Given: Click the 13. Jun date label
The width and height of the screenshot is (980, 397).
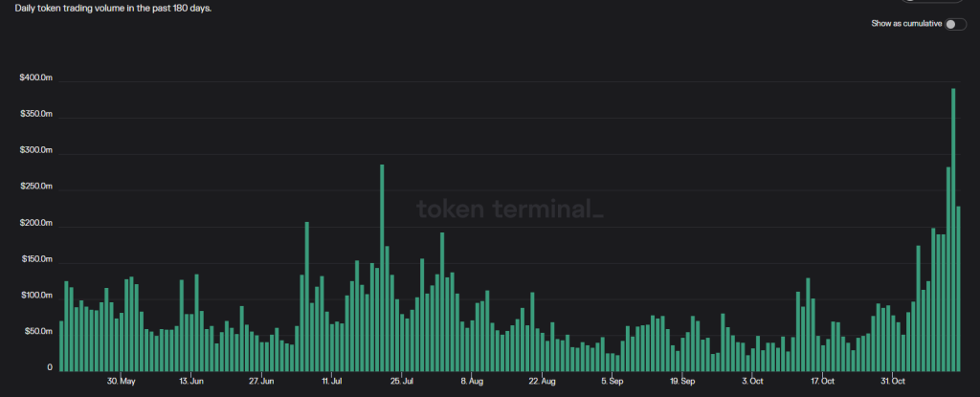Looking at the screenshot, I should [191, 381].
